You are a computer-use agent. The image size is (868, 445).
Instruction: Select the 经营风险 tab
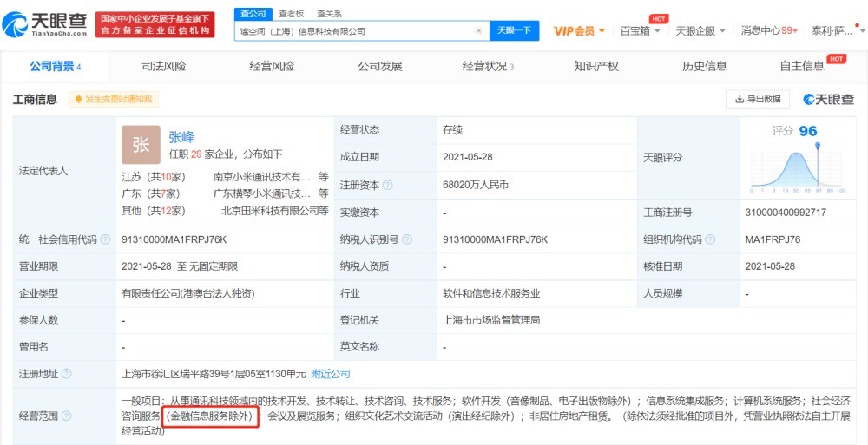[x=272, y=67]
